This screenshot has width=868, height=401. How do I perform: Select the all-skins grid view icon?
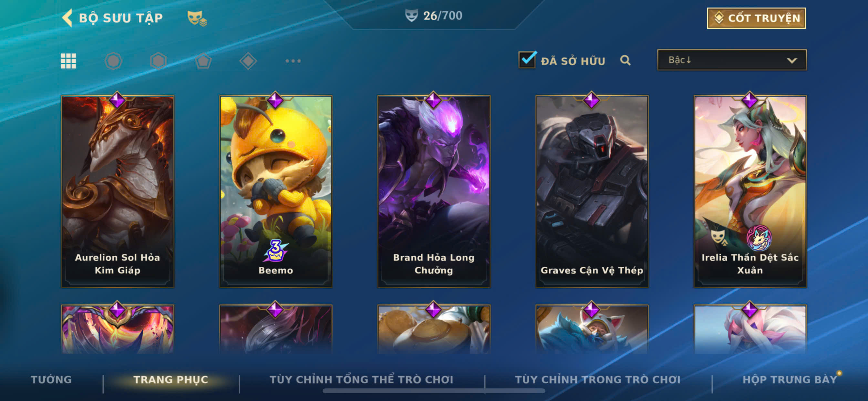coord(68,61)
